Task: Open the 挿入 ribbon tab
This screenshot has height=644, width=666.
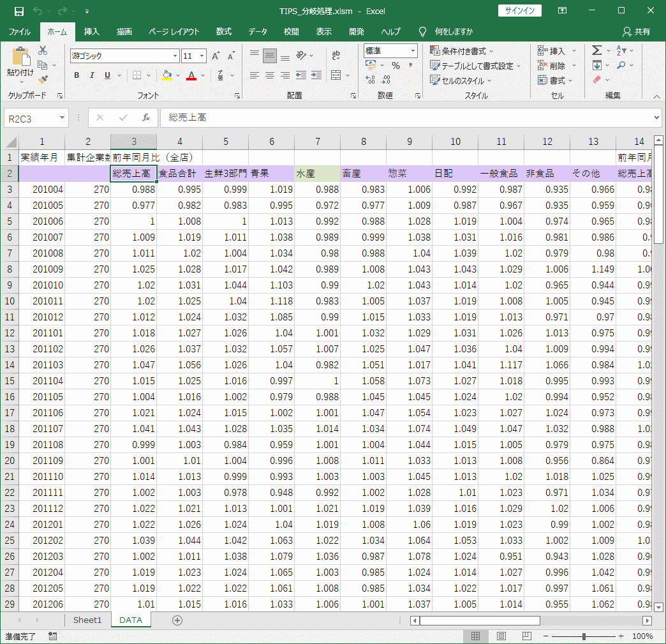Action: point(91,31)
